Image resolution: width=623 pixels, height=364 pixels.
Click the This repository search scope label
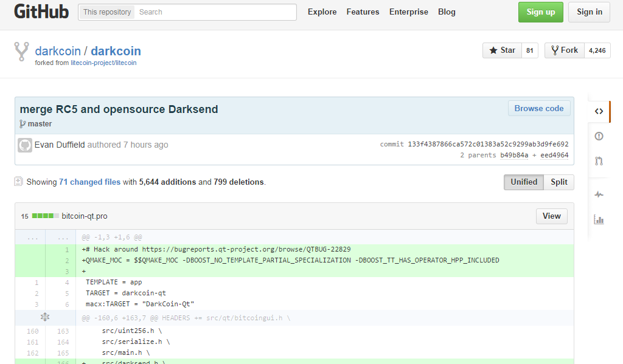(x=107, y=12)
